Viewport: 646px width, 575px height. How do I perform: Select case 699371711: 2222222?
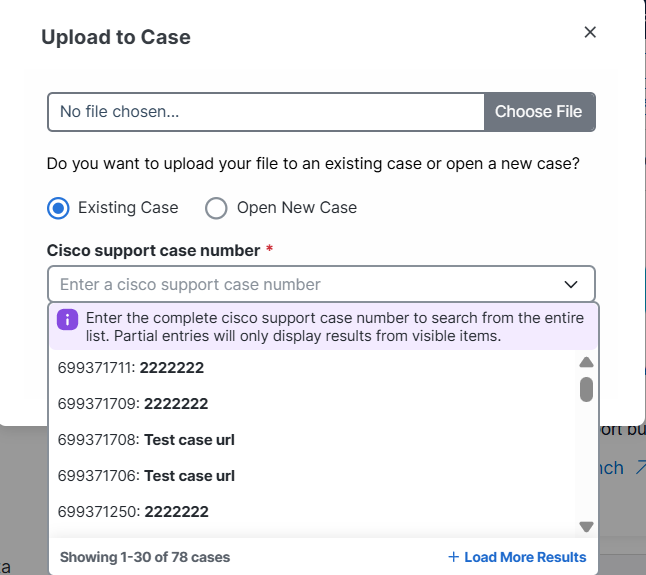[131, 368]
